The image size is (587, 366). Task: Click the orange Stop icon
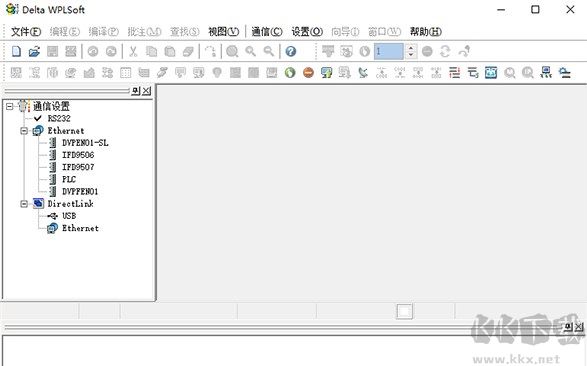[308, 72]
